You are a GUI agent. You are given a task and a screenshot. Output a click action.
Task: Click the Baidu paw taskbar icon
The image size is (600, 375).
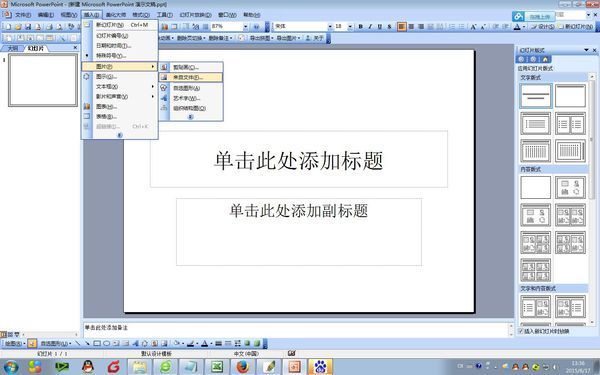click(x=320, y=367)
